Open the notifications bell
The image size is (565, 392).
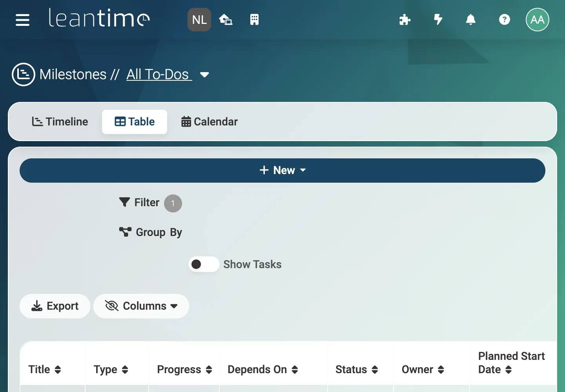[470, 20]
